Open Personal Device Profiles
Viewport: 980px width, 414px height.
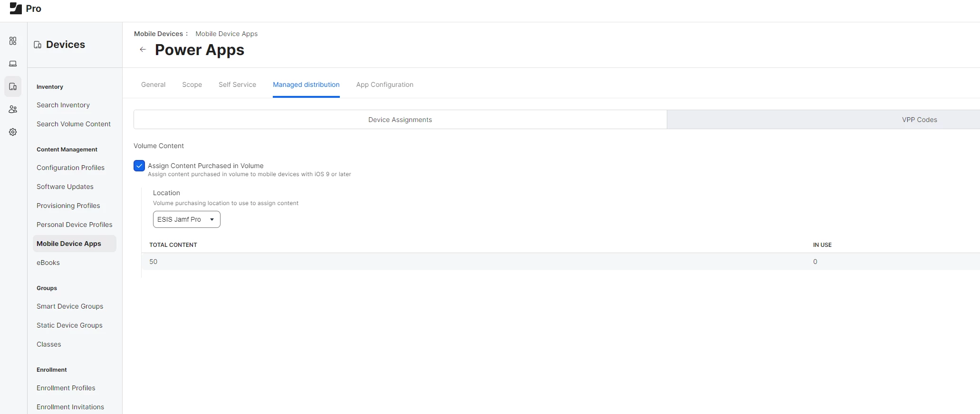click(x=75, y=225)
